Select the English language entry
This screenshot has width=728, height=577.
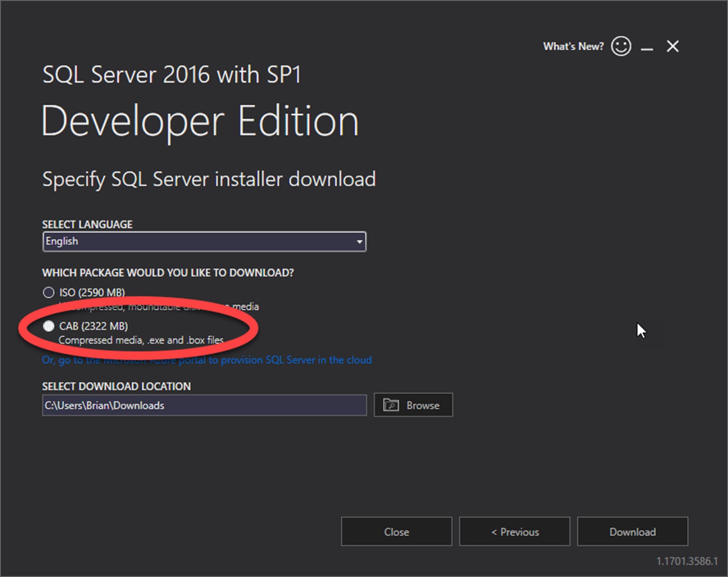(61, 241)
